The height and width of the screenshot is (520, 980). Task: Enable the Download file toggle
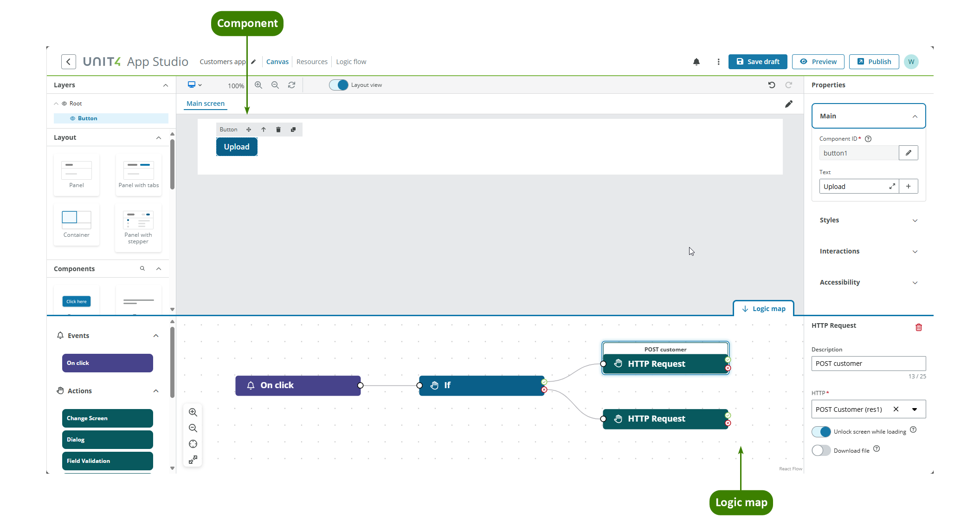[821, 450]
